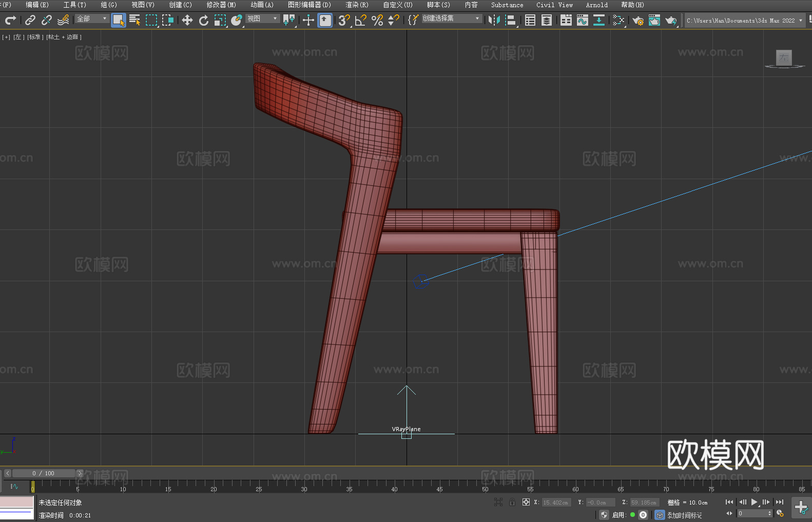Toggle the Ribbon display icon
Viewport: 812px width, 522px height.
[x=566, y=20]
